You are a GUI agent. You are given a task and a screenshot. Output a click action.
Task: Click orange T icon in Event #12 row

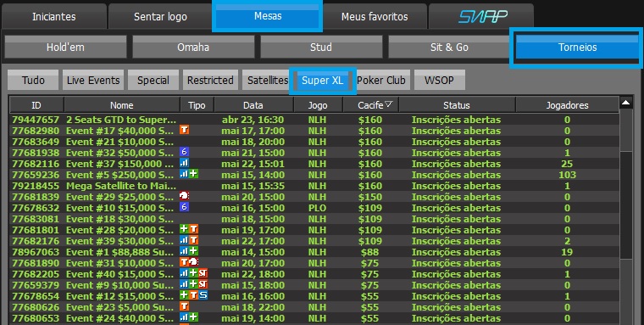193,295
